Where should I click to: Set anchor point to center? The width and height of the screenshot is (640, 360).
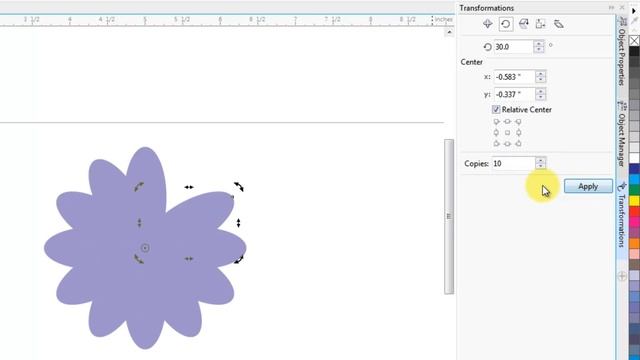click(x=507, y=133)
